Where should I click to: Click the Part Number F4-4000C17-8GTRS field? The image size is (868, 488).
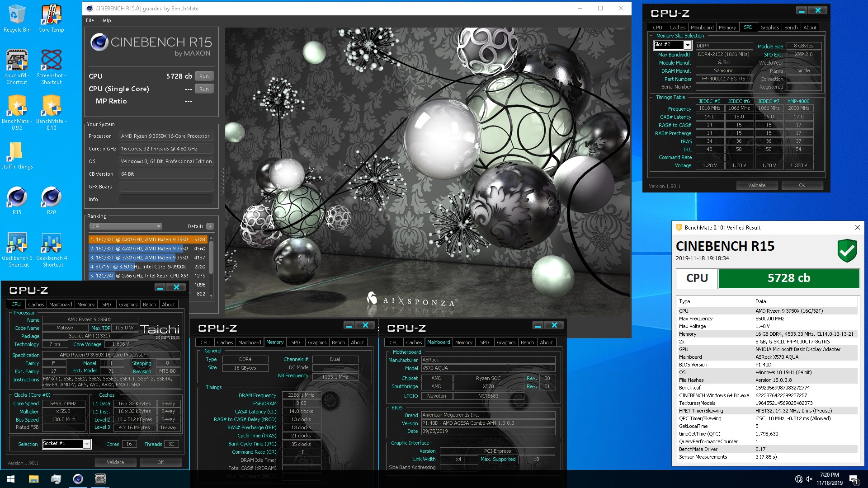click(x=724, y=79)
